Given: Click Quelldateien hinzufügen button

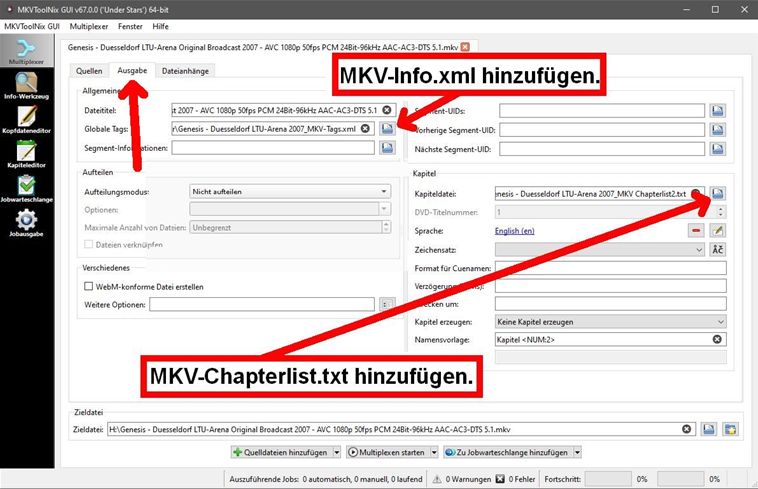Looking at the screenshot, I should coord(281,452).
